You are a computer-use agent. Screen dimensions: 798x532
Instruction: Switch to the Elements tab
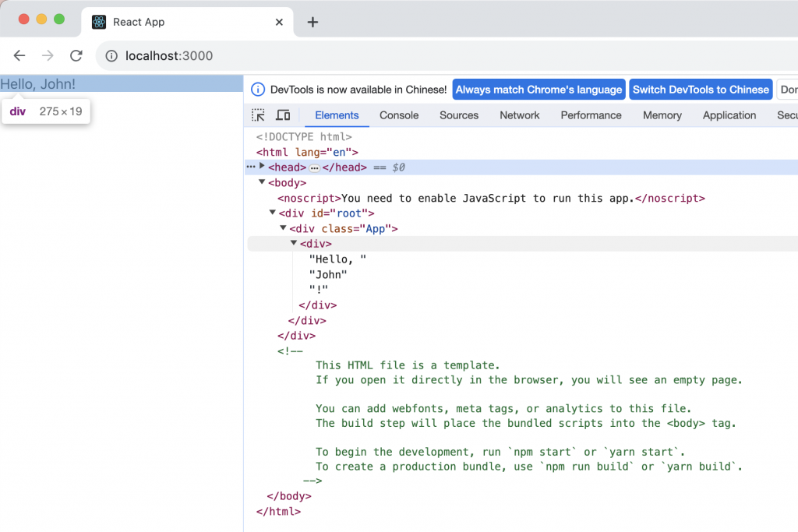(x=337, y=115)
